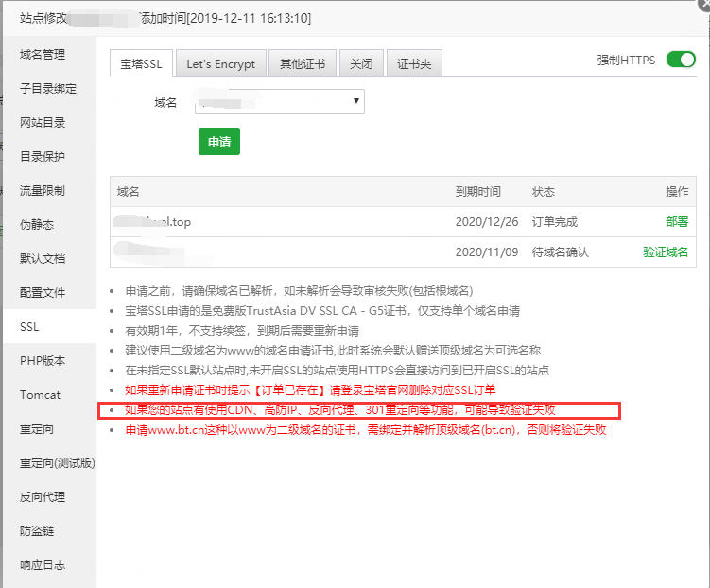This screenshot has height=588, width=710.
Task: Open the 域名 dropdown list
Action: pos(280,102)
